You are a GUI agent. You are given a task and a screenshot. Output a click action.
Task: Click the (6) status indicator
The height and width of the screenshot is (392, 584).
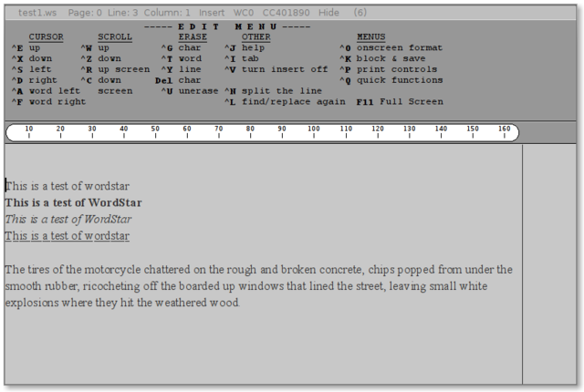[x=360, y=13]
